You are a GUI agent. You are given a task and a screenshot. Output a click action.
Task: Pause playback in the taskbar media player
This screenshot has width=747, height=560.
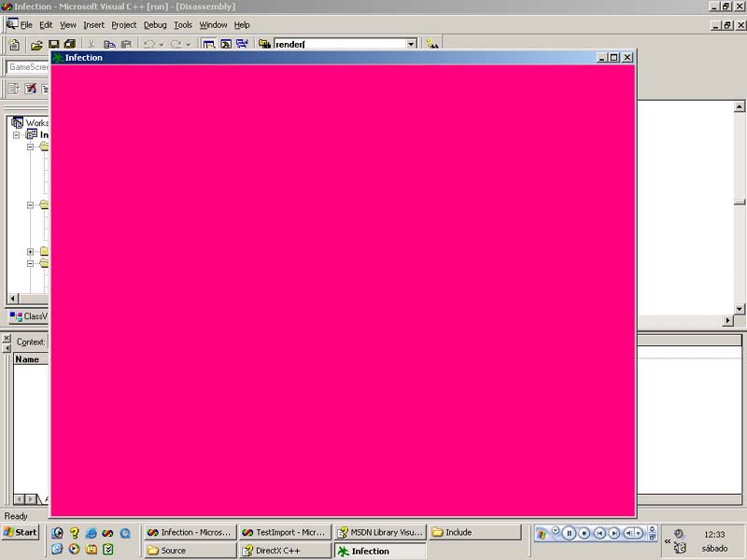click(x=569, y=533)
